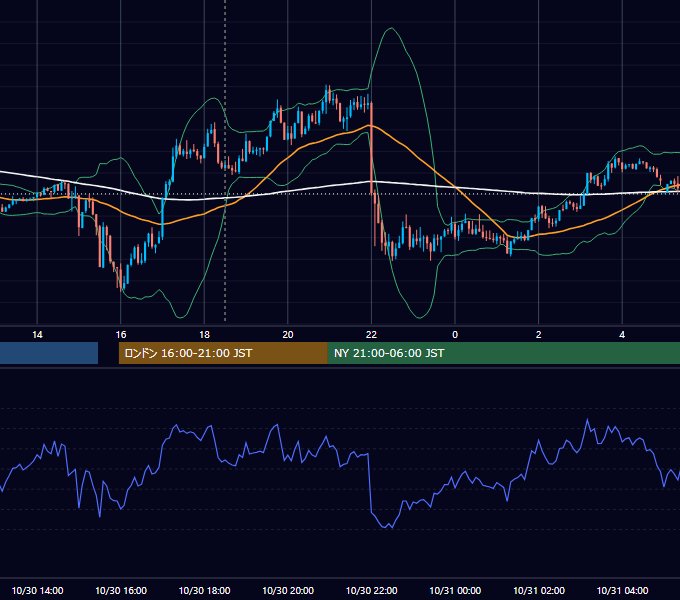The width and height of the screenshot is (680, 600).
Task: Click the 10/30 22:00 date label
Action: pos(371,590)
